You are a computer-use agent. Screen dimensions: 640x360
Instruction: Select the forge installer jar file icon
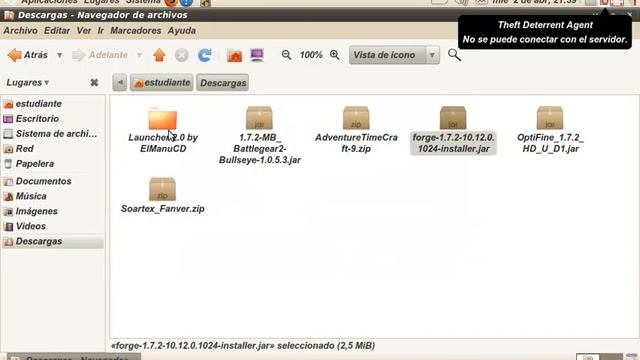(453, 118)
